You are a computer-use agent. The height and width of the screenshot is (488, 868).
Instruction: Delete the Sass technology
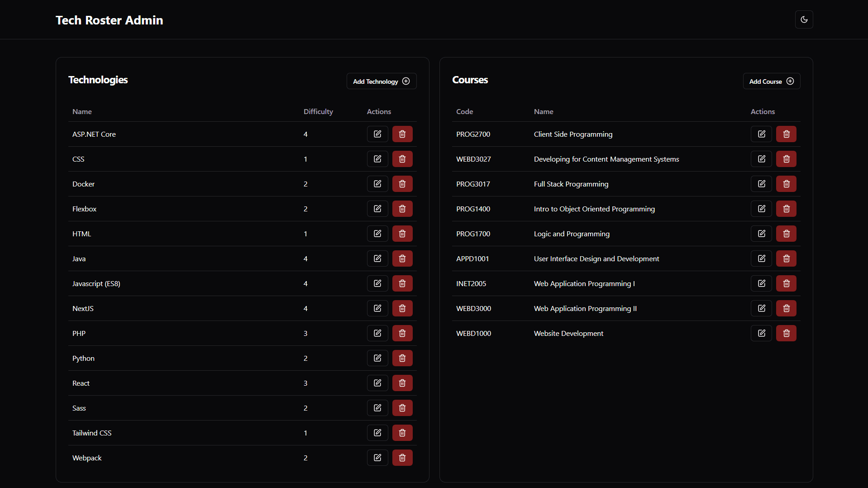402,408
